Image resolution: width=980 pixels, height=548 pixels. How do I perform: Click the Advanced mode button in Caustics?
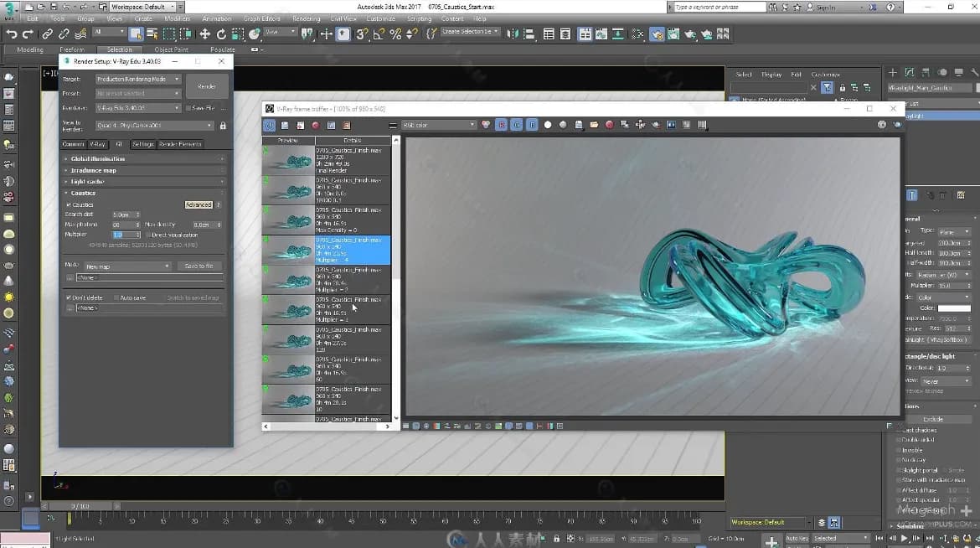(199, 205)
